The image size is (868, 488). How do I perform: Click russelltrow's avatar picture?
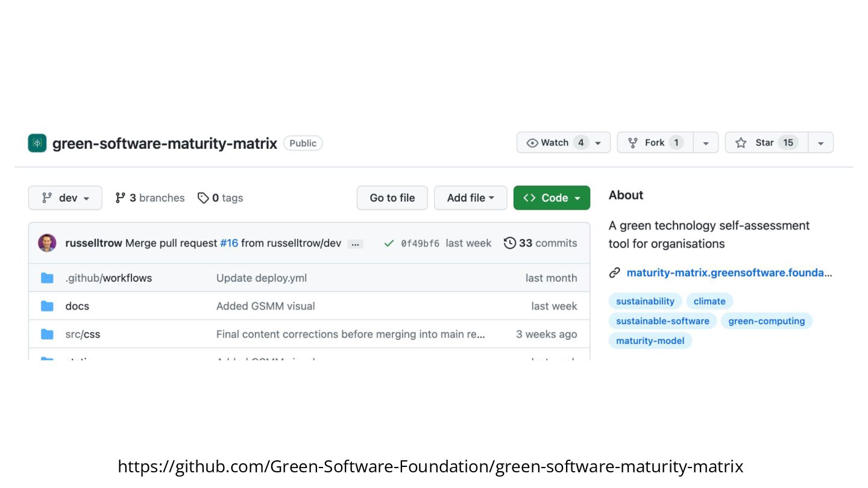point(47,243)
